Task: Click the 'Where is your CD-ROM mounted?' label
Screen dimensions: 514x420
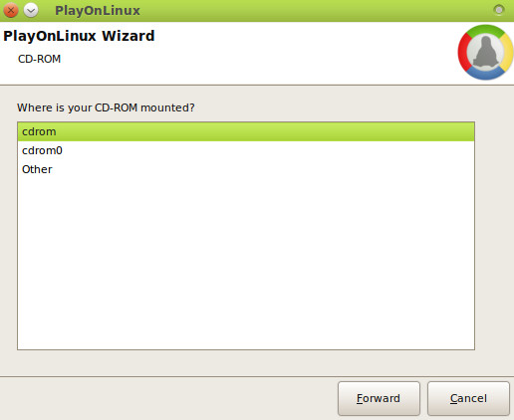Action: (x=106, y=107)
